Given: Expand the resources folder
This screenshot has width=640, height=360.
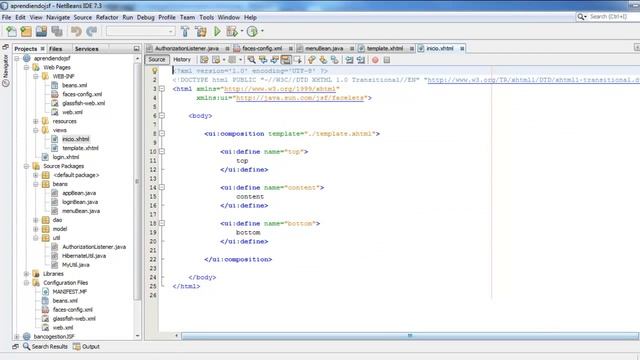Looking at the screenshot, I should tap(36, 121).
